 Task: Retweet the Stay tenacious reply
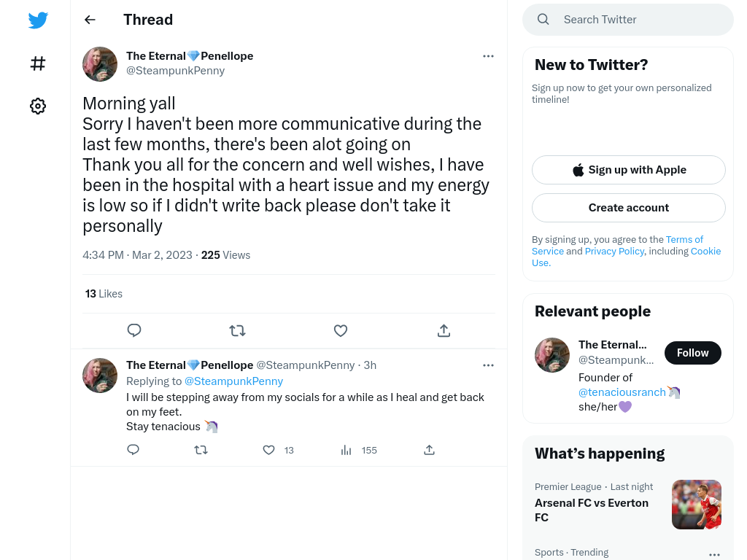[201, 449]
